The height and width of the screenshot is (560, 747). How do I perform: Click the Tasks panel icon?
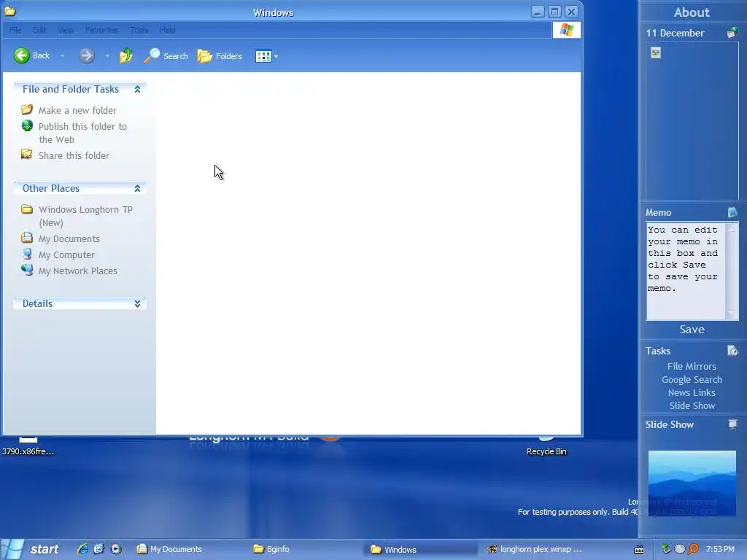(x=732, y=351)
